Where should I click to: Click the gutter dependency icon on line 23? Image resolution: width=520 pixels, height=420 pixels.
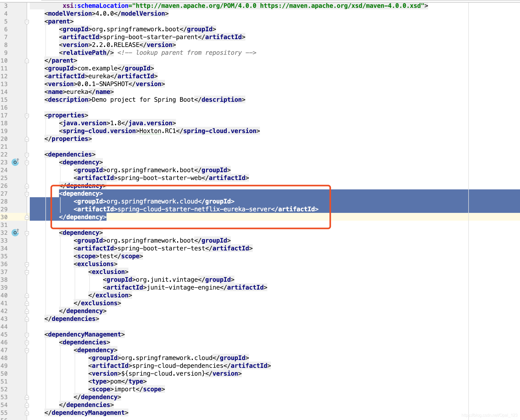pyautogui.click(x=15, y=162)
